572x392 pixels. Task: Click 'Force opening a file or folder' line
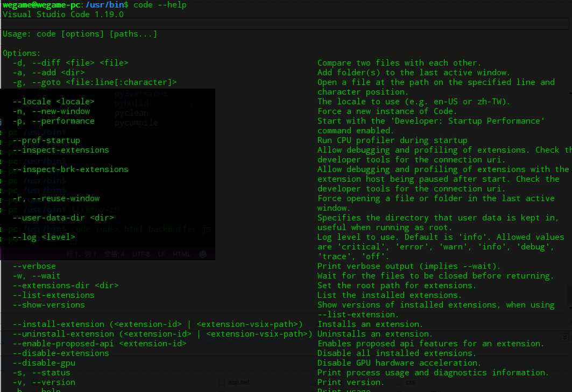[436, 198]
